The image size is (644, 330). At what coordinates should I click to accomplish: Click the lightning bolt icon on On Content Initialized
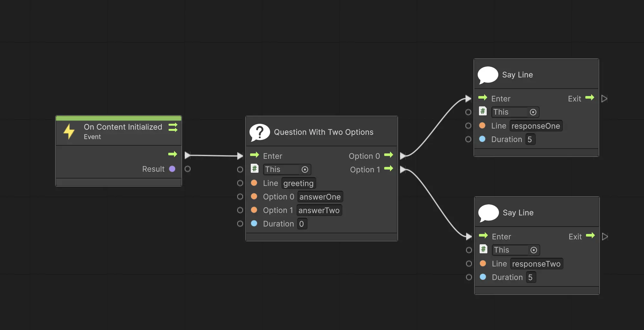tap(69, 131)
